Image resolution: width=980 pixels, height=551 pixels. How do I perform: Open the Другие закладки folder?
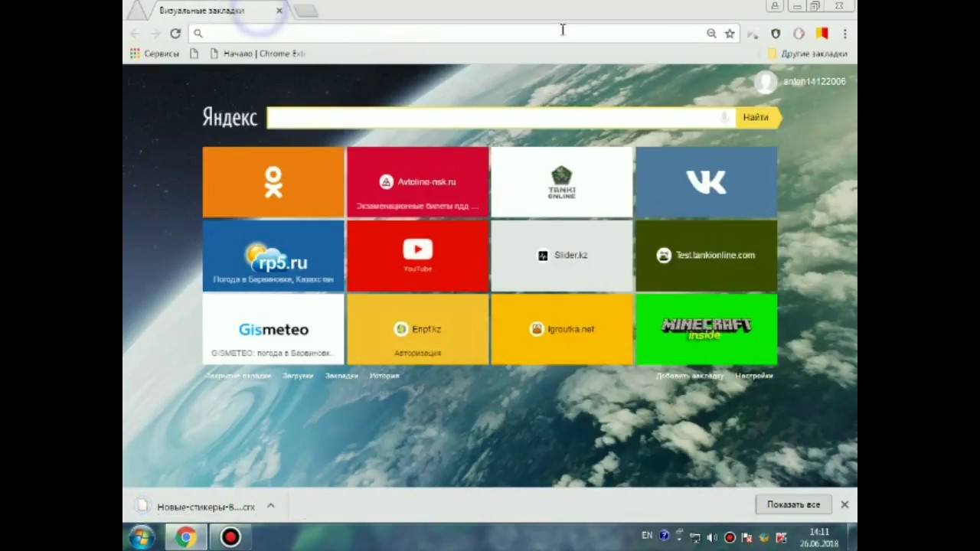tap(807, 54)
